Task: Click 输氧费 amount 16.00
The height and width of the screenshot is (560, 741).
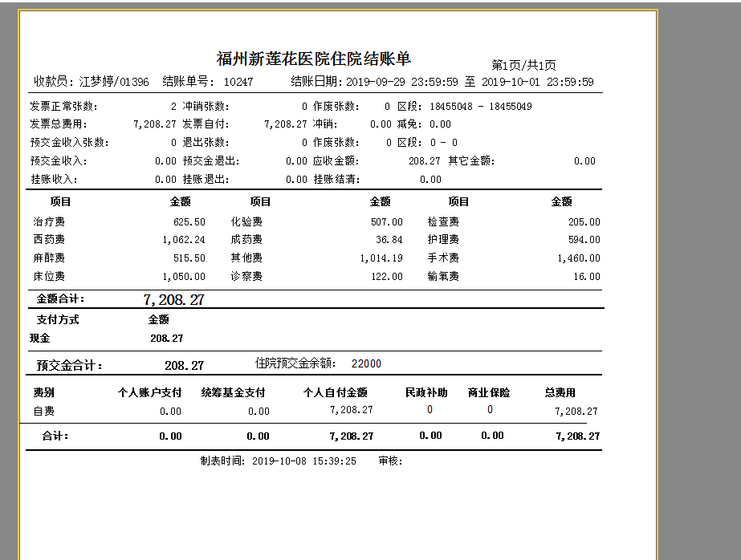Action: (587, 277)
